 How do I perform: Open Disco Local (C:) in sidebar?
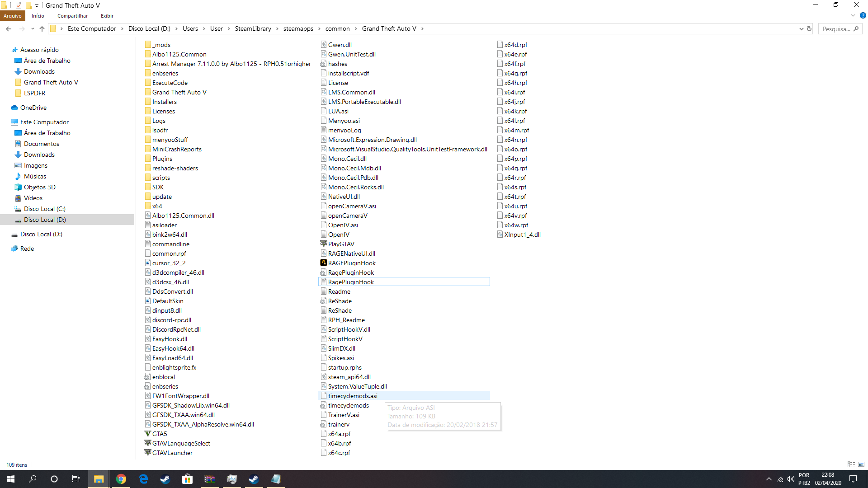coord(44,209)
